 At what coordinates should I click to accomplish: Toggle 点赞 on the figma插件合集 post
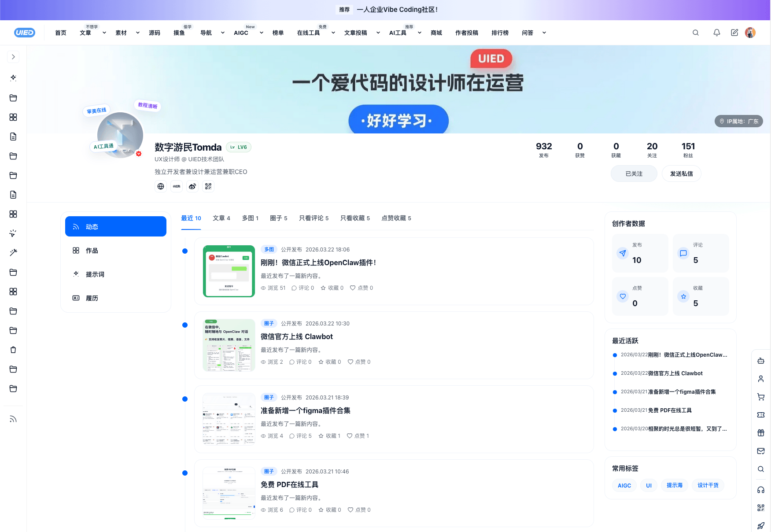coord(358,436)
